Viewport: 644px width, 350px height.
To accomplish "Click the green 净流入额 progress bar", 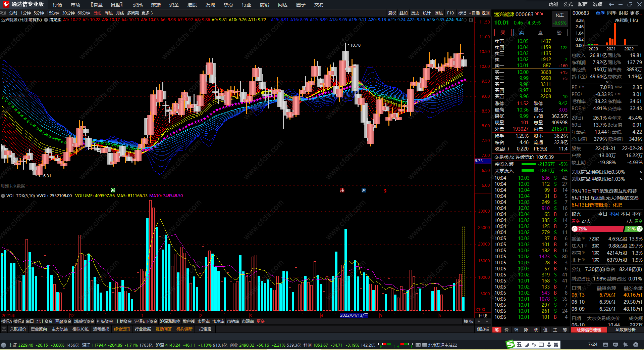I will (x=529, y=164).
